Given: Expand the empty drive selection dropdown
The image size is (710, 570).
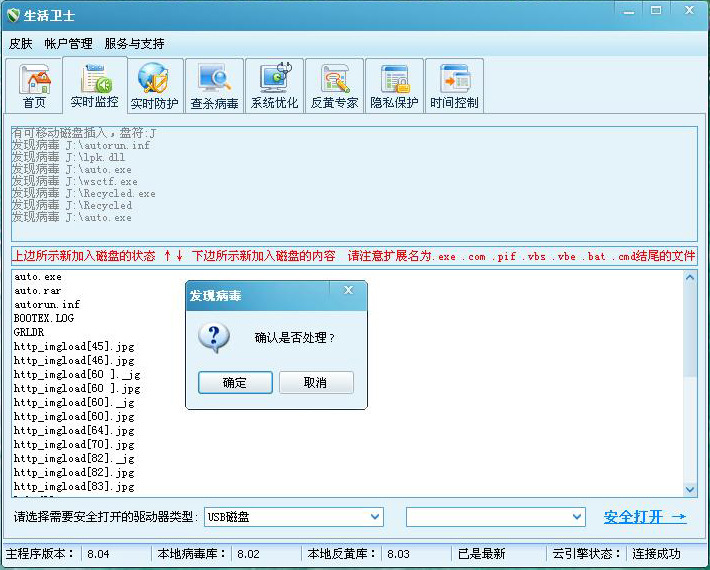Looking at the screenshot, I should coord(577,517).
